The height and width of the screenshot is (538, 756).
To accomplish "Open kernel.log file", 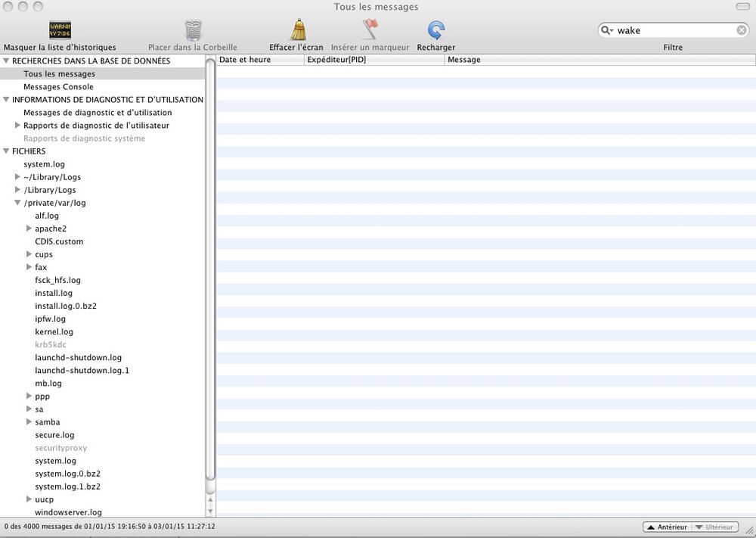I will tap(54, 332).
